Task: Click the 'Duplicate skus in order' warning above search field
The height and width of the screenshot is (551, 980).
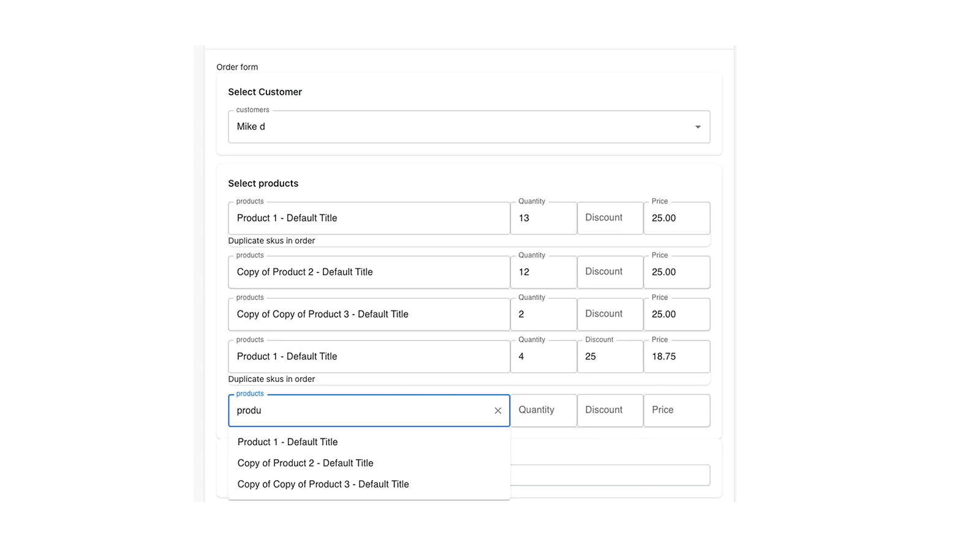Action: point(271,379)
